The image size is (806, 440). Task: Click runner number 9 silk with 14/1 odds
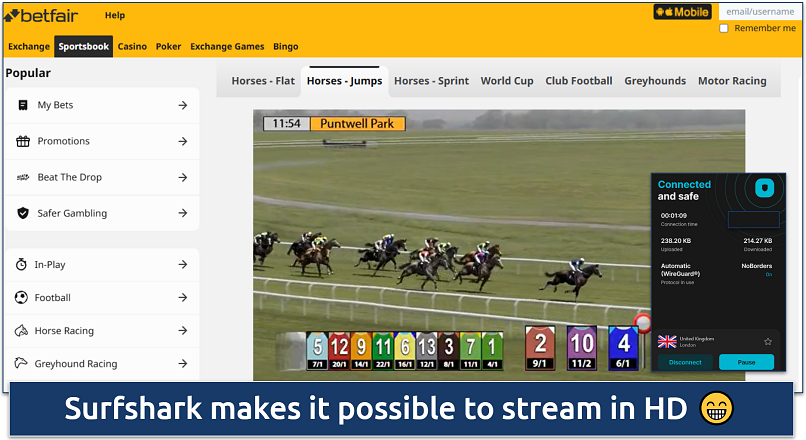click(361, 351)
